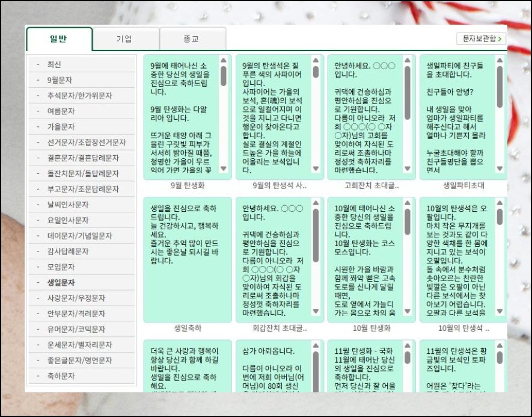
Task: Open 가을문자 category
Action: coord(81,126)
